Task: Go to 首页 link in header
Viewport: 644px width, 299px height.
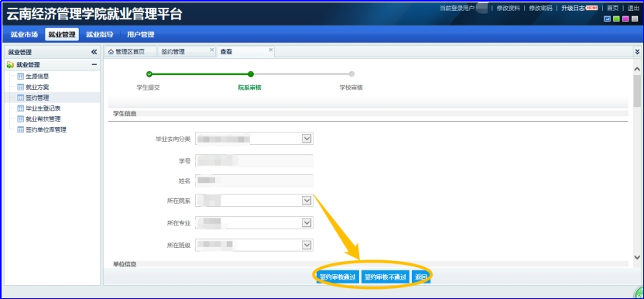Action: (x=612, y=9)
